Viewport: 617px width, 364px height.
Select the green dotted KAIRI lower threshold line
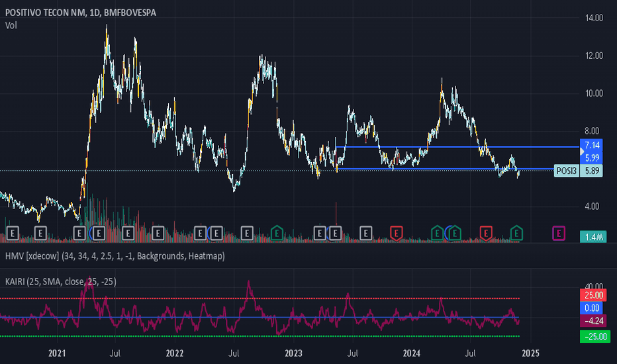tap(260, 336)
